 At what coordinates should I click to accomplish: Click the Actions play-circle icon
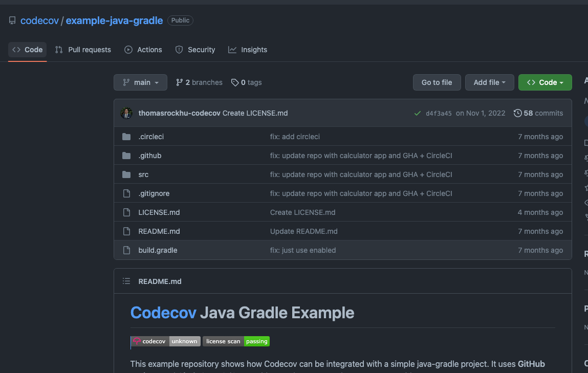[128, 50]
